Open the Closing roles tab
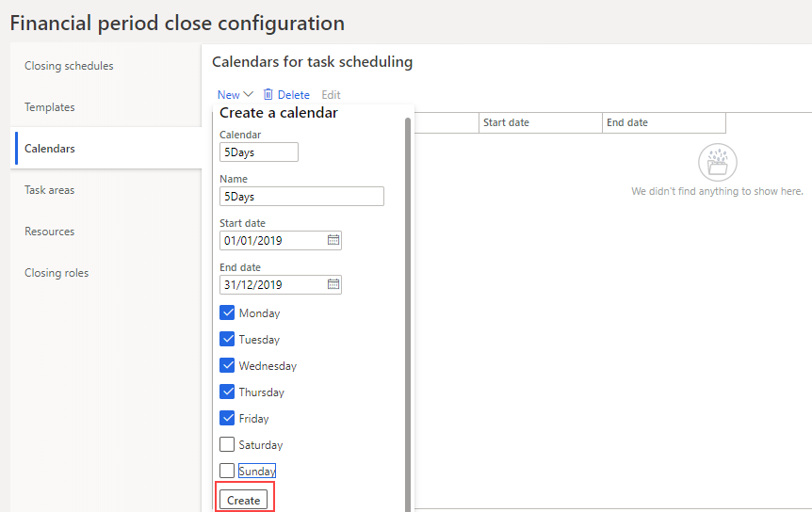Viewport: 812px width, 512px height. pos(57,273)
